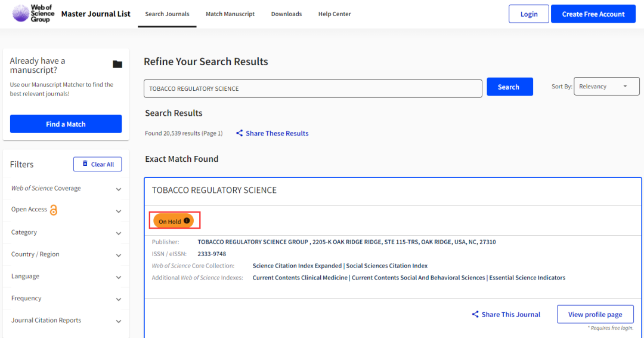Click trash icon in Clear All button

(x=85, y=164)
